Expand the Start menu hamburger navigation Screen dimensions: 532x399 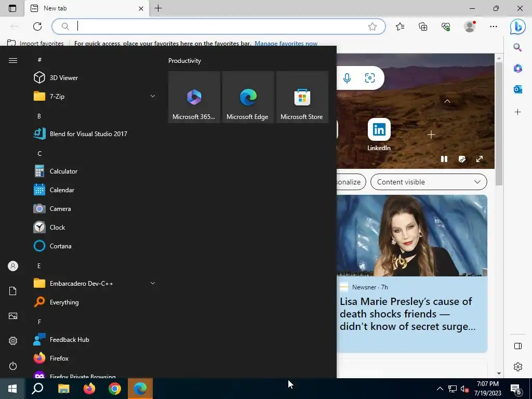(x=13, y=60)
